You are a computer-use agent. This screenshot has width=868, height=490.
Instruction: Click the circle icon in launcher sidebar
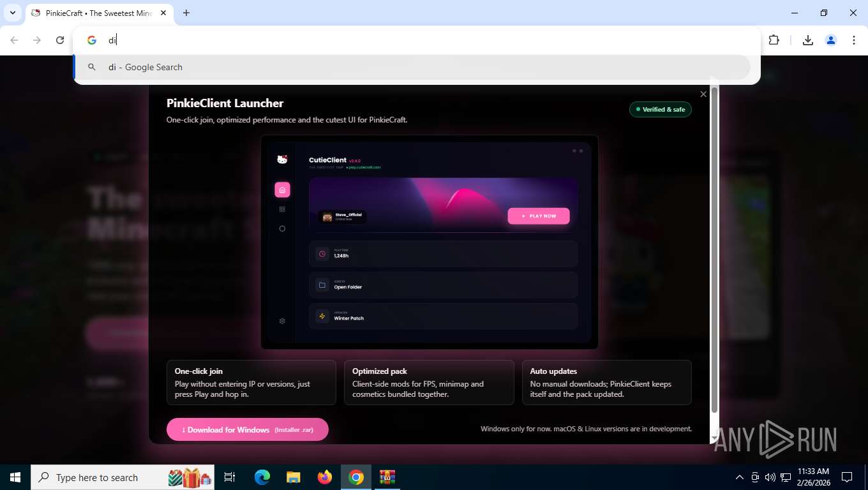tap(282, 228)
